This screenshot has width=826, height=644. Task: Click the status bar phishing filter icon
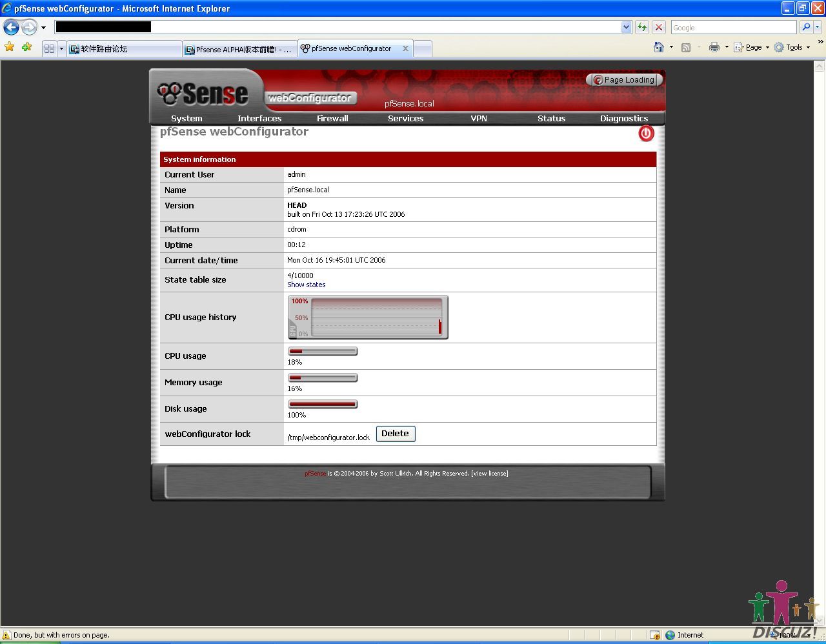654,635
